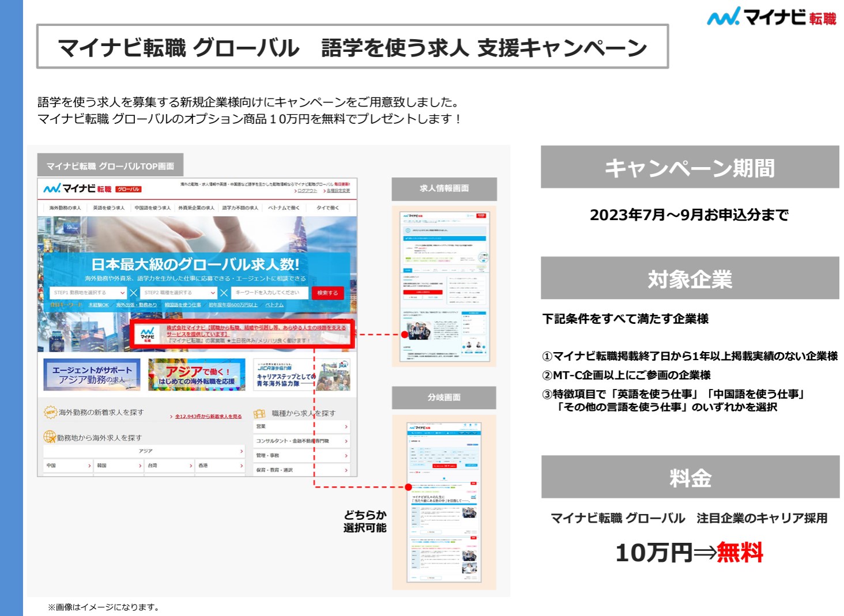Viewport: 844px width, 616px height.
Task: Click the red 無料 price text
Action: tap(740, 553)
